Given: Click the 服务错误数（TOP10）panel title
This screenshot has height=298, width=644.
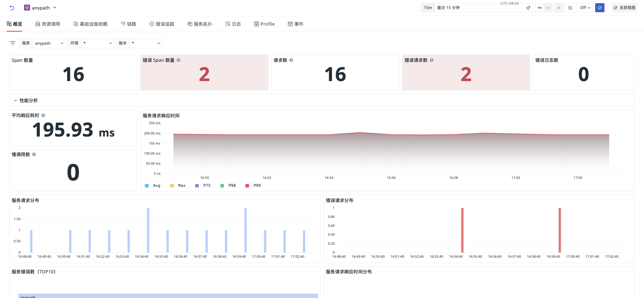Looking at the screenshot, I should (x=33, y=272).
